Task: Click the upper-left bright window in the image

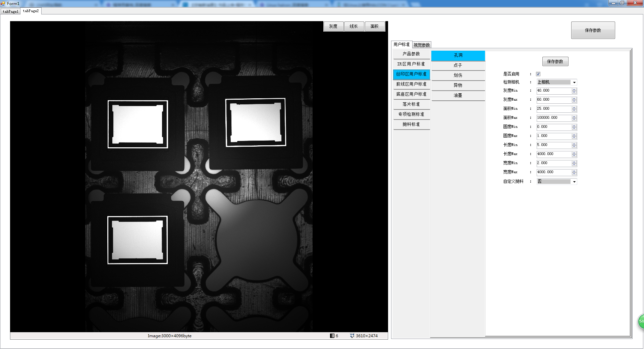Action: (x=138, y=124)
